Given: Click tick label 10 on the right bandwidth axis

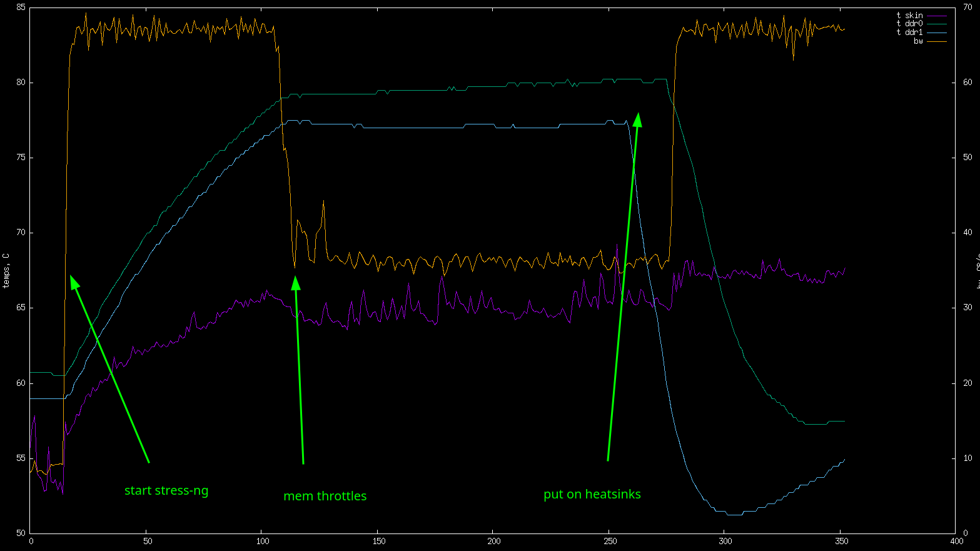Looking at the screenshot, I should pos(967,458).
